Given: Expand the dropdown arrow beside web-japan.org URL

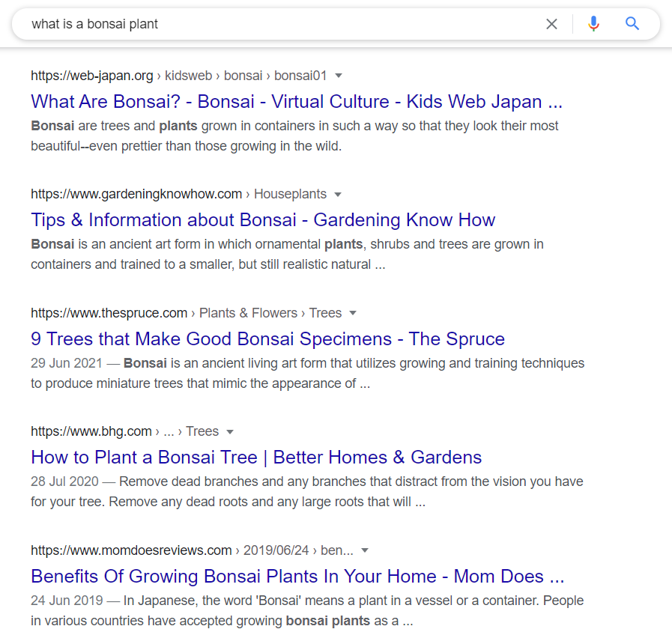Looking at the screenshot, I should click(339, 76).
